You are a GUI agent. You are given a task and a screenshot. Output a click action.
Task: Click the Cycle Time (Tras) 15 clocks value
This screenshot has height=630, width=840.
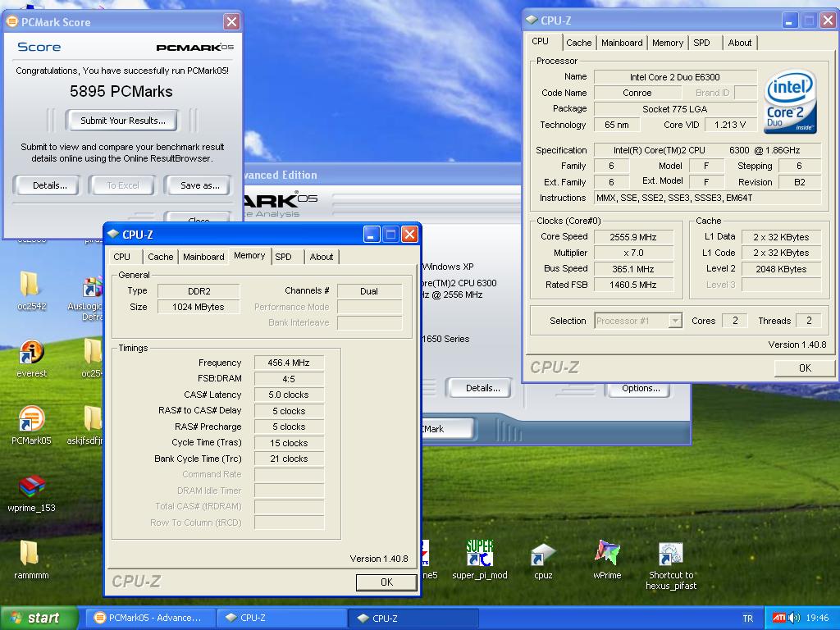tap(289, 443)
